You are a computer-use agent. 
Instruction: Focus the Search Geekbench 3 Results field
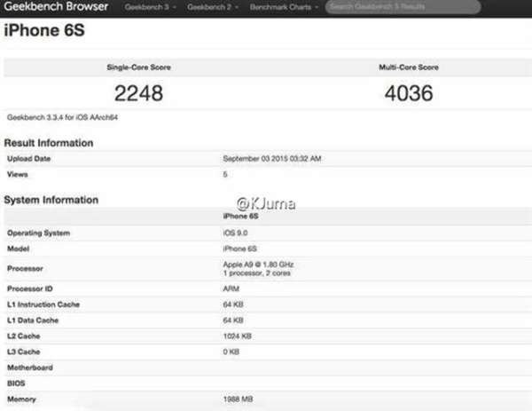pyautogui.click(x=403, y=7)
